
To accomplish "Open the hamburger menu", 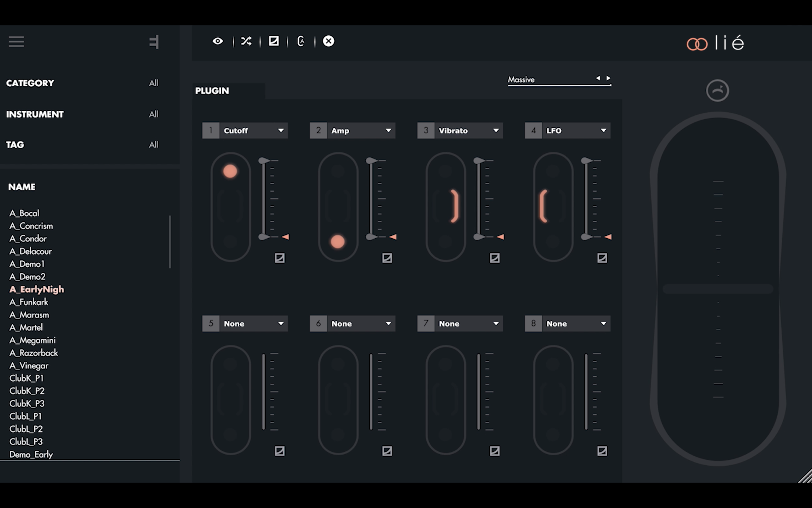I will point(16,42).
